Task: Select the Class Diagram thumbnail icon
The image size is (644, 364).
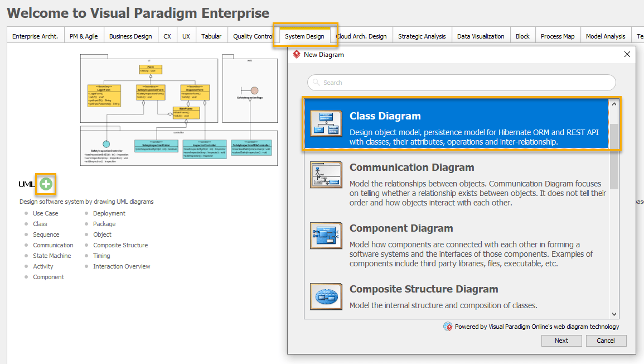Action: pyautogui.click(x=327, y=124)
